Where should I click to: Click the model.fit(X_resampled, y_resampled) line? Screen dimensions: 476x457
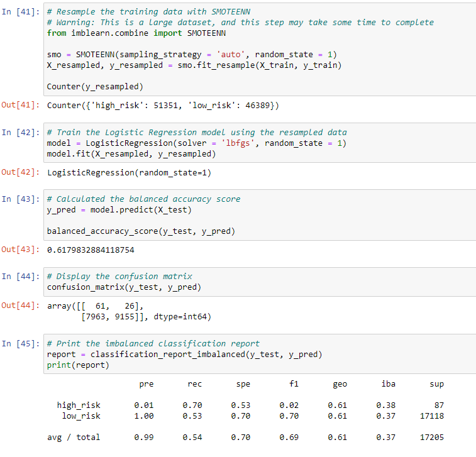[131, 154]
